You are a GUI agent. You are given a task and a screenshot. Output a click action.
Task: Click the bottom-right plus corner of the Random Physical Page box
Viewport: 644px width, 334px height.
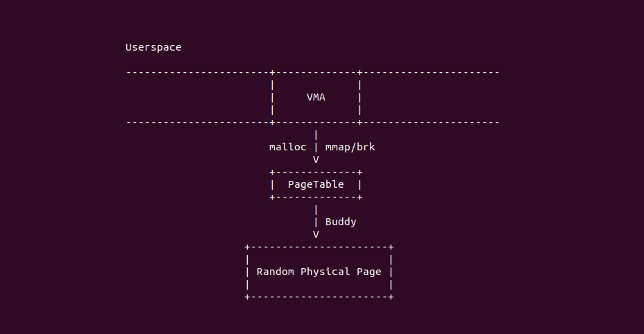tap(391, 297)
